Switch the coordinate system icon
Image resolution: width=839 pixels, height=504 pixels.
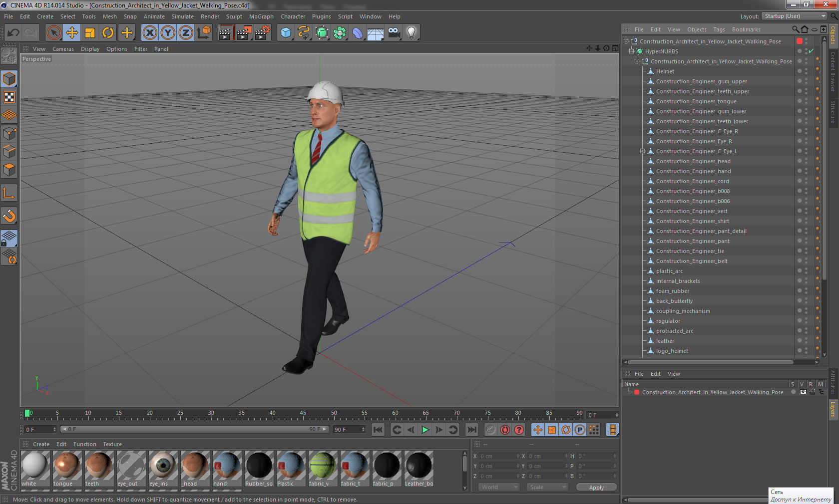click(204, 33)
